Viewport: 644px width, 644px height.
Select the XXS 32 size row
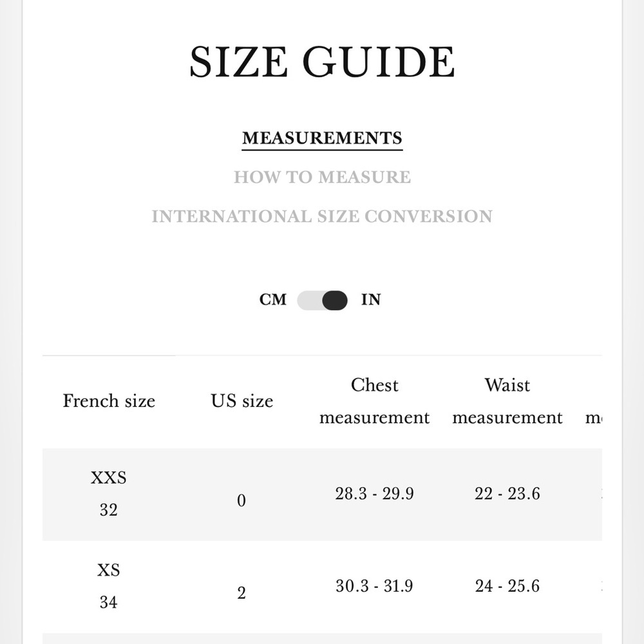[x=322, y=495]
